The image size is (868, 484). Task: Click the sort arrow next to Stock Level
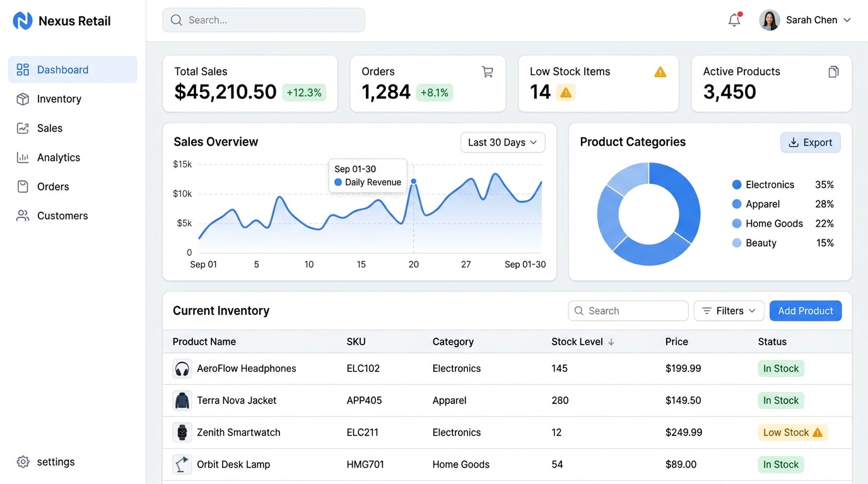(611, 342)
